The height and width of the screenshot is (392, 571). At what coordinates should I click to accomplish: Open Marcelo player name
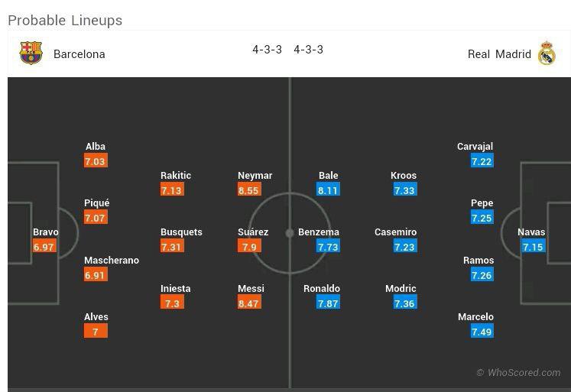[475, 317]
